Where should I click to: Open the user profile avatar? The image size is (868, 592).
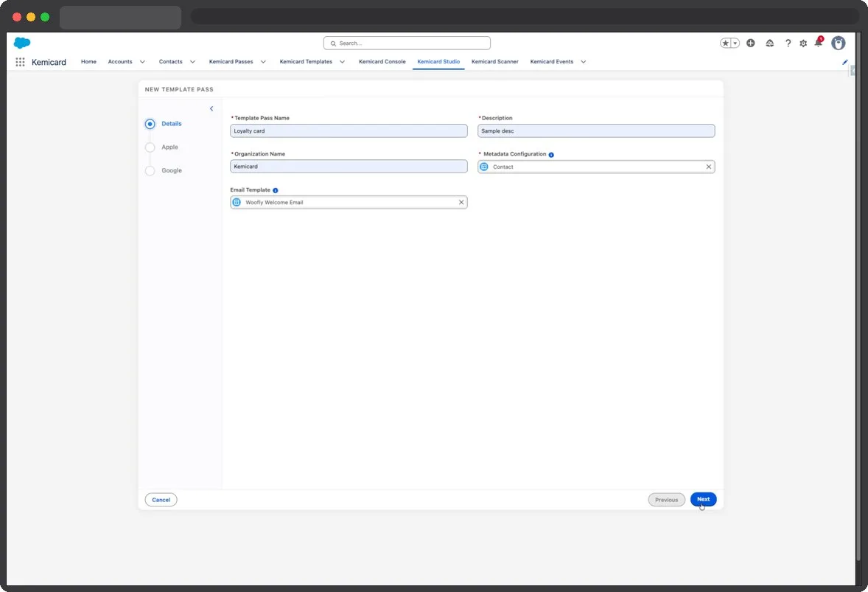838,43
